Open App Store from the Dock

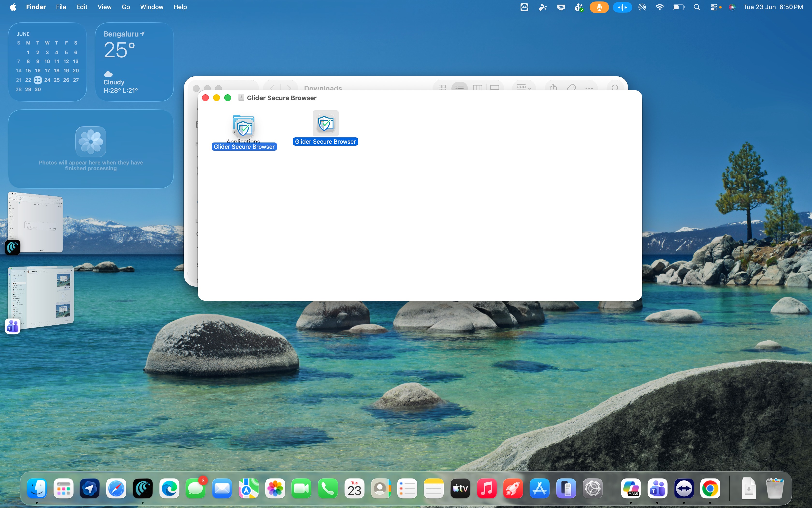(x=540, y=488)
